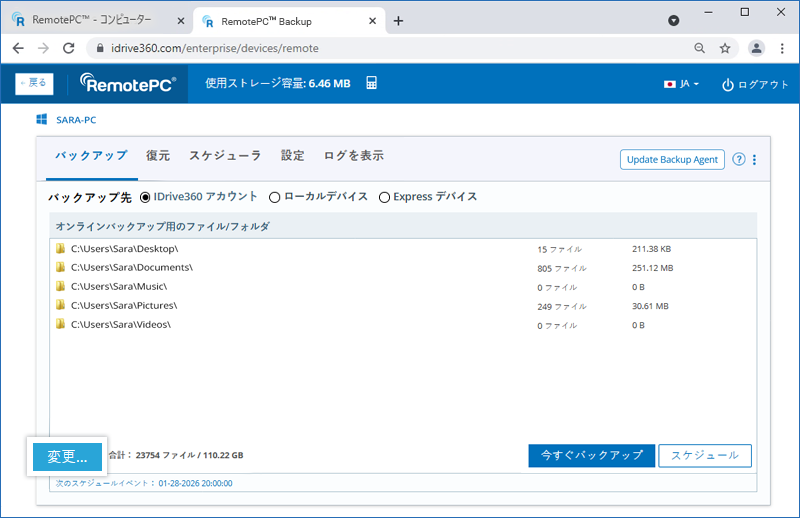Select C:\Users\Sara\Pictures\ row
The width and height of the screenshot is (800, 518).
(403, 305)
